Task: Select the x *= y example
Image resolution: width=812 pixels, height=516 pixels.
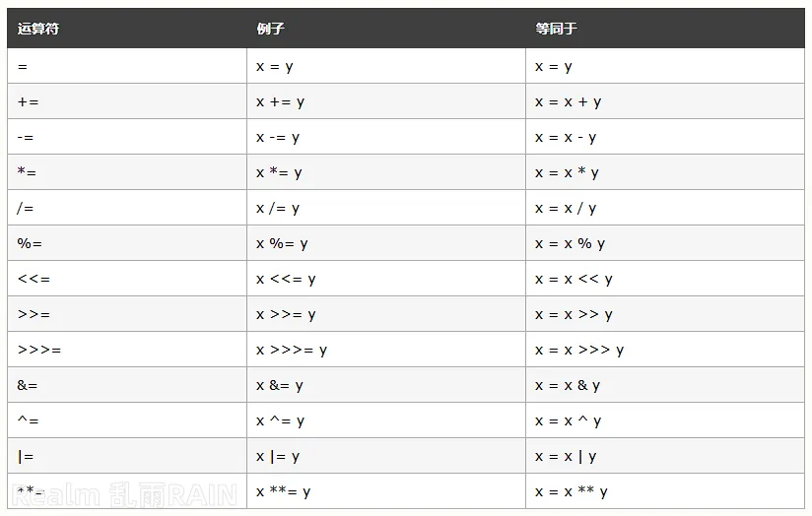Action: [x=279, y=172]
